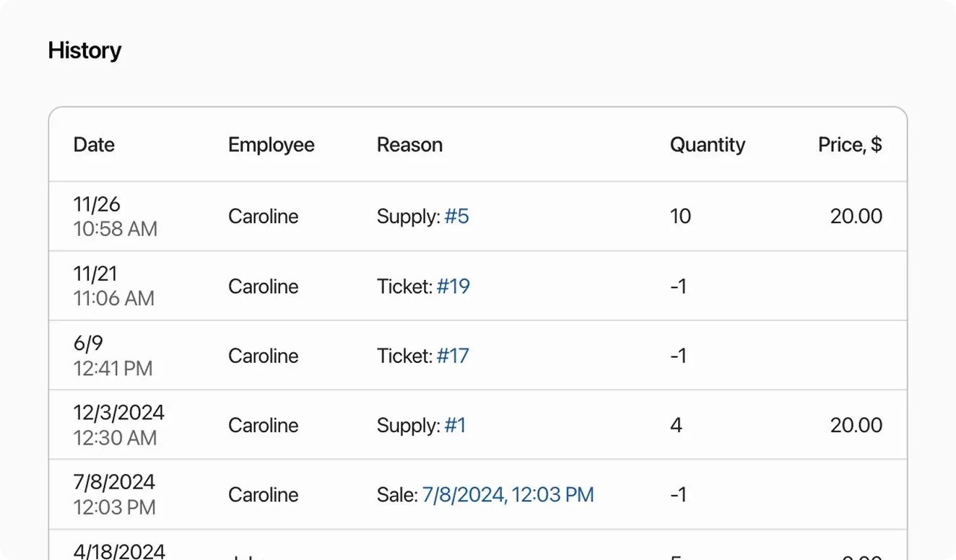Viewport: 956px width, 560px height.
Task: Select Caroline in the topmost row
Action: 263,216
